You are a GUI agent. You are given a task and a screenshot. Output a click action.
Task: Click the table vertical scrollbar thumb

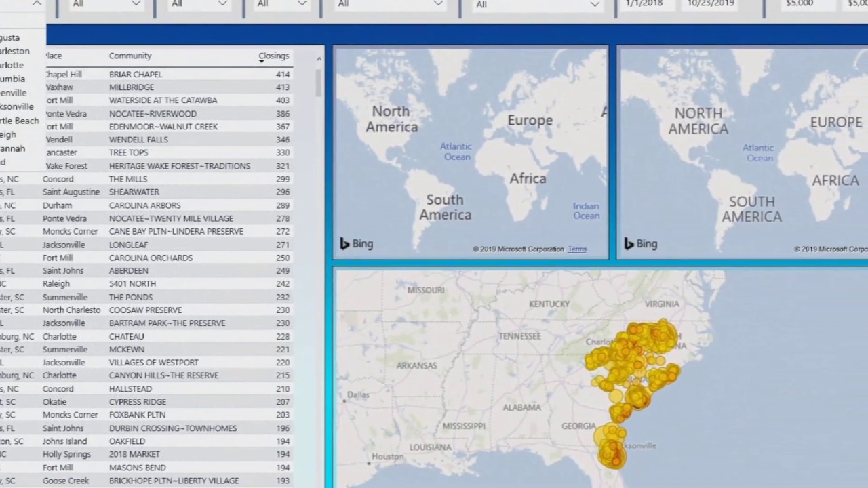click(319, 82)
